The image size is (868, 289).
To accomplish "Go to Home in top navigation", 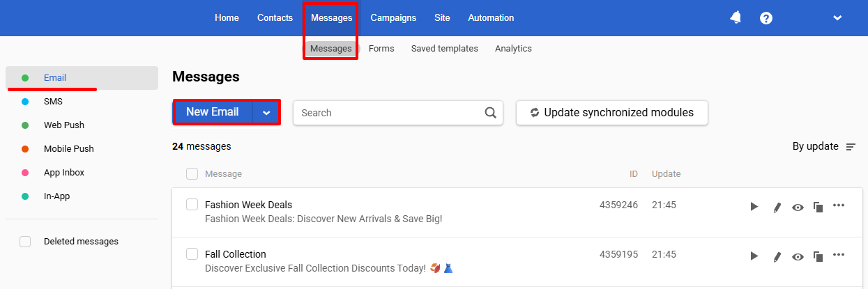I will pos(227,18).
